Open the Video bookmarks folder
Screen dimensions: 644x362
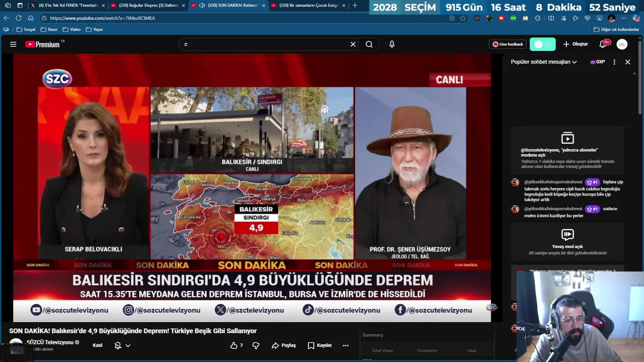(x=71, y=29)
